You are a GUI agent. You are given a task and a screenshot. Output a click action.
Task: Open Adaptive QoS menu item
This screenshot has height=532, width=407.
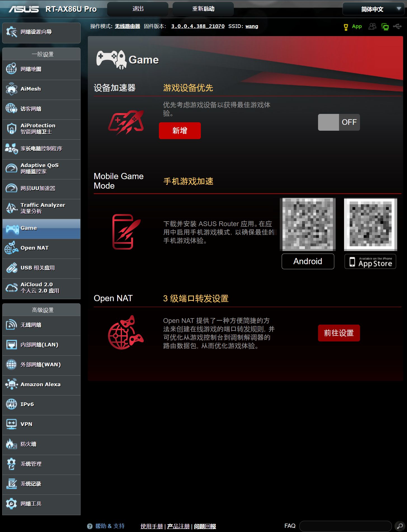coord(41,168)
